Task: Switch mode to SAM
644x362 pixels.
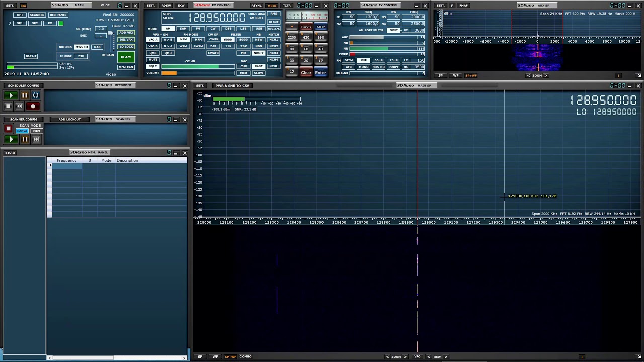Action: 183,29
